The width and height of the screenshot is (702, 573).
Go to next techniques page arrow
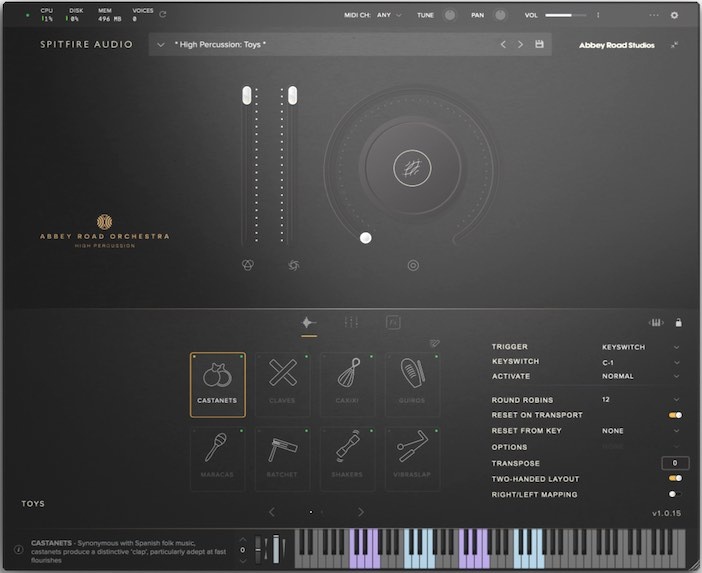pos(361,512)
